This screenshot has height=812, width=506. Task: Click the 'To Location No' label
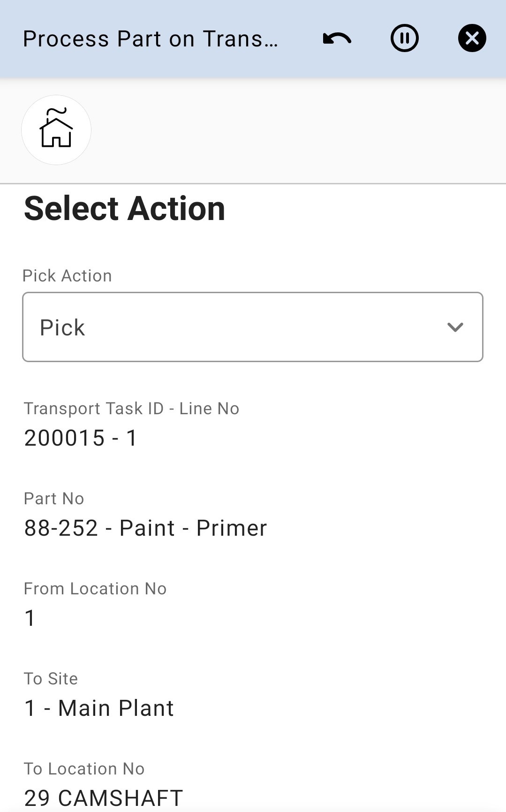[x=84, y=769]
